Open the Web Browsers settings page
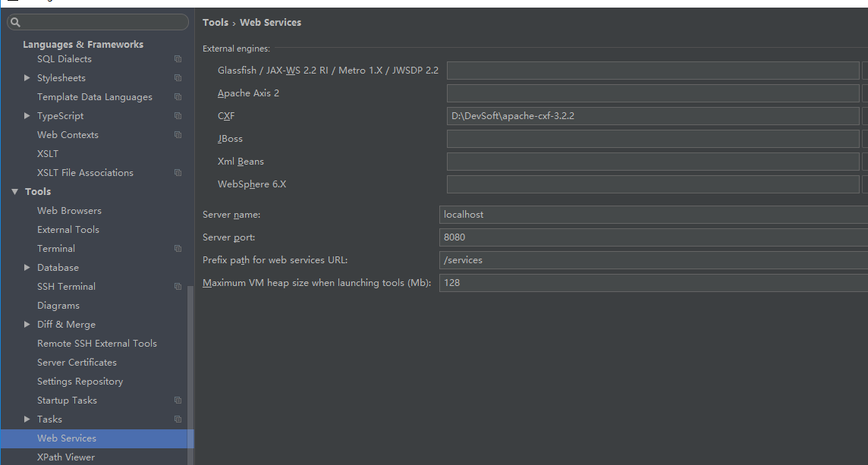Screen dimensions: 868x465 point(69,210)
